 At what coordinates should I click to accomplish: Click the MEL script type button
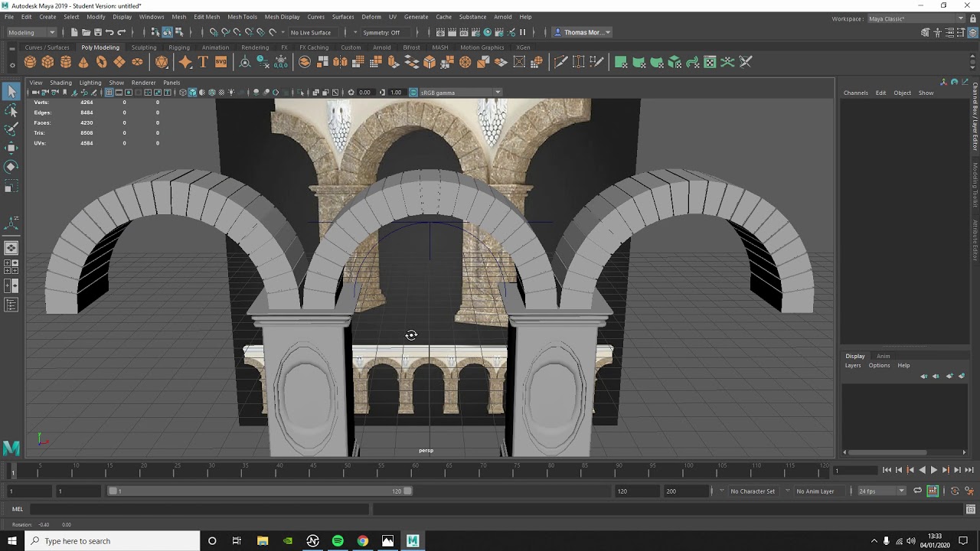[17, 509]
